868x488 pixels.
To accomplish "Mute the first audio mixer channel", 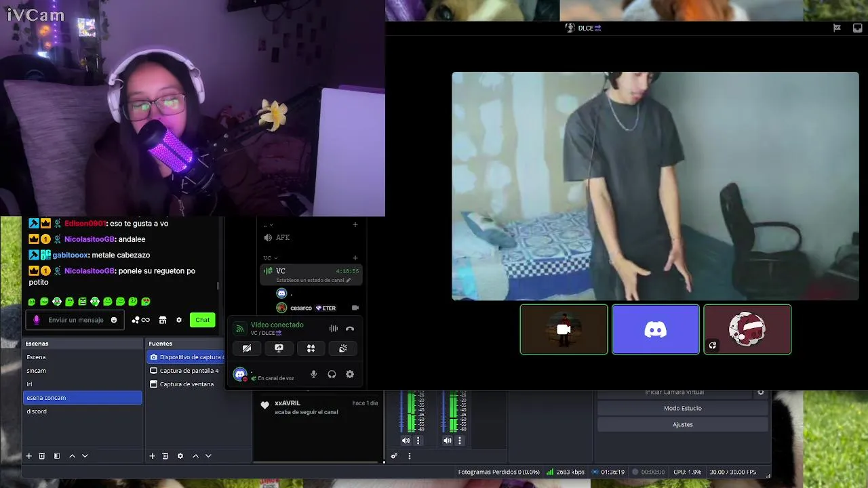I will [x=406, y=441].
